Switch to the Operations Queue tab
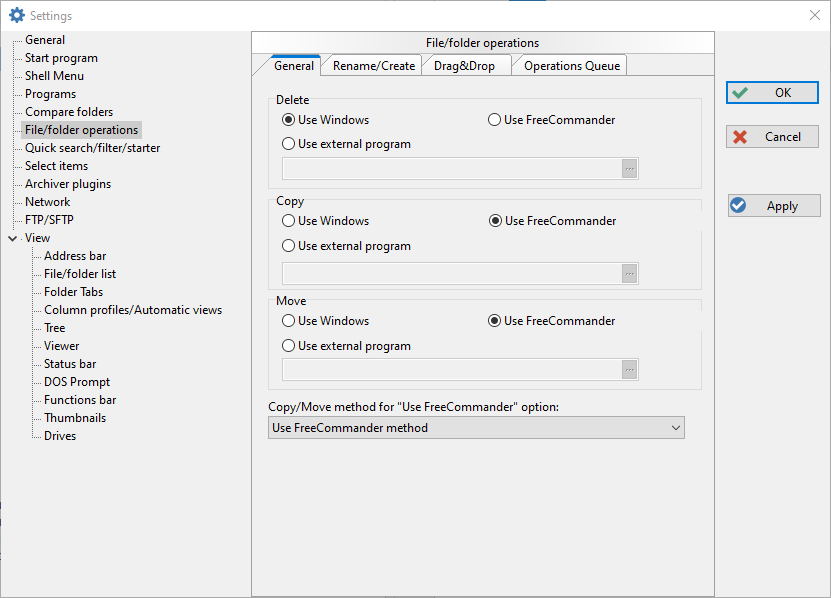The width and height of the screenshot is (831, 598). 572,66
